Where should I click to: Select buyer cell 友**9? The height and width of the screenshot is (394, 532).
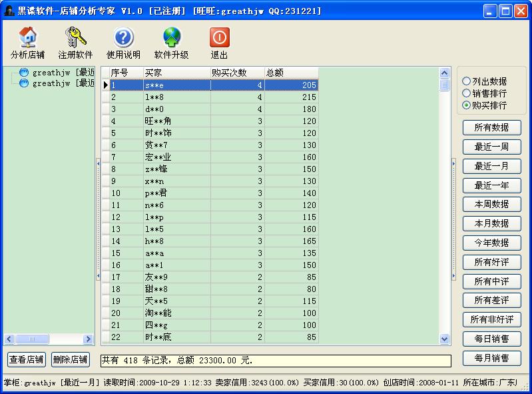pos(176,277)
